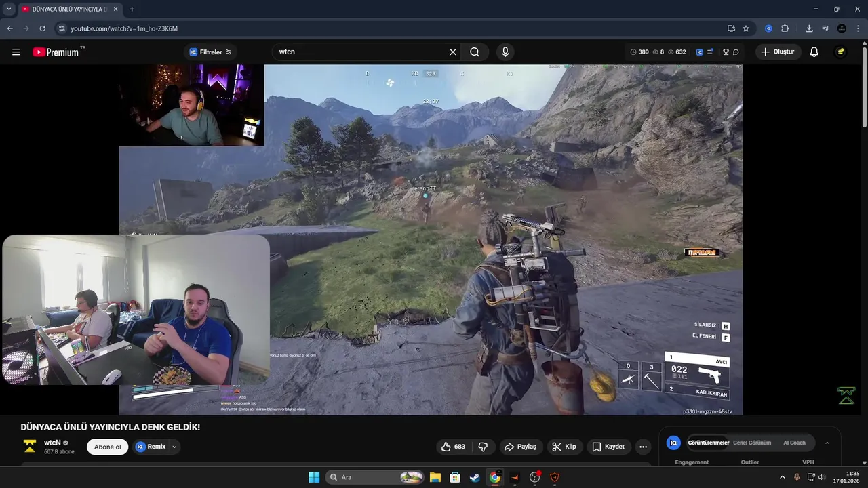Click the taskbar Ara search box
The height and width of the screenshot is (488, 868).
(x=375, y=477)
